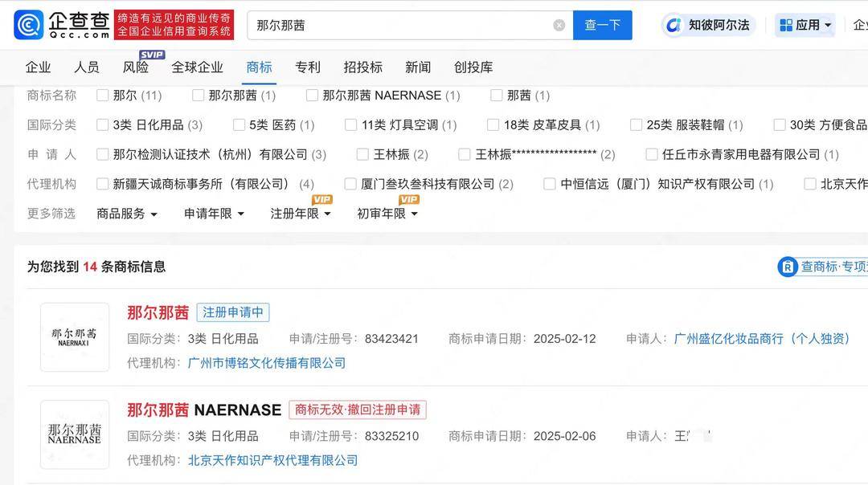Open the 注册年限 dropdown

(297, 214)
